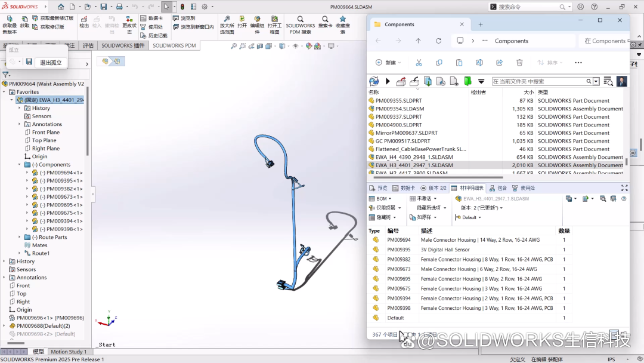The image size is (644, 363).
Task: Click the 打开工程图 (Open Drawing) icon
Action: 275,20
